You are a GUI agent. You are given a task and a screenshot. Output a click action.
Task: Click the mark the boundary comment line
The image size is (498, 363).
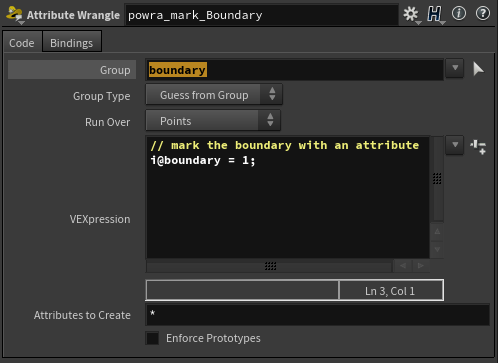(284, 145)
